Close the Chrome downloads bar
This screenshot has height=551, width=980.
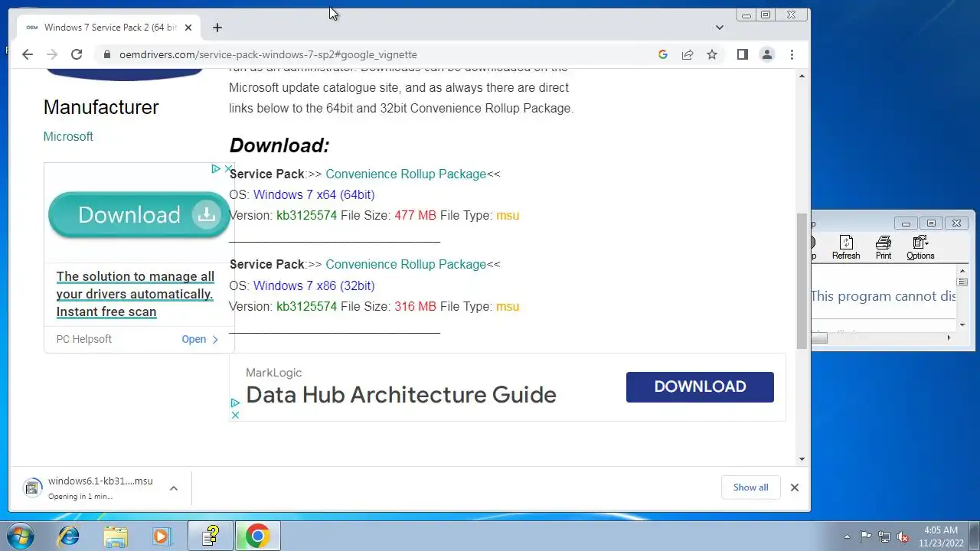tap(795, 487)
